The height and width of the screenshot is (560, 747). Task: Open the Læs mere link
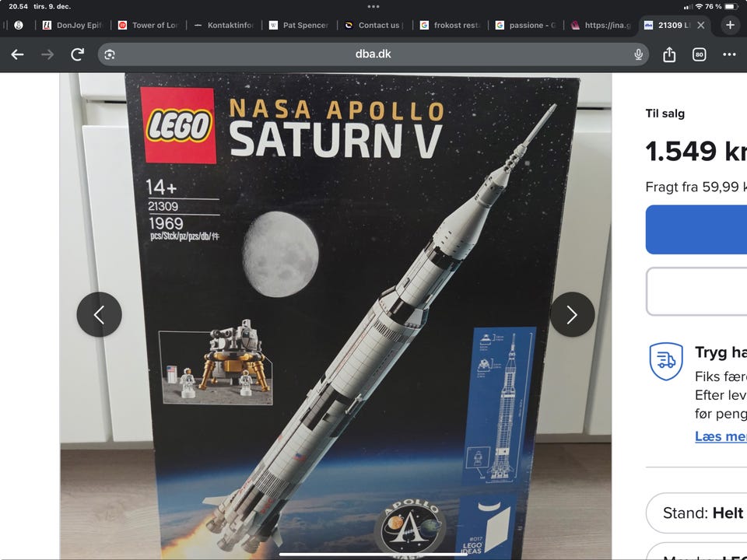721,436
